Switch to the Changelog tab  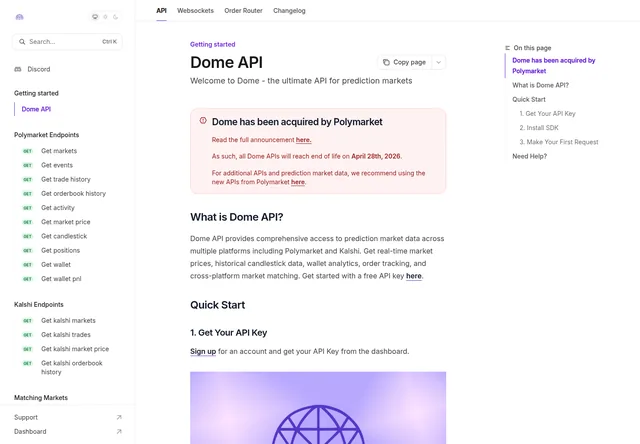coord(289,11)
